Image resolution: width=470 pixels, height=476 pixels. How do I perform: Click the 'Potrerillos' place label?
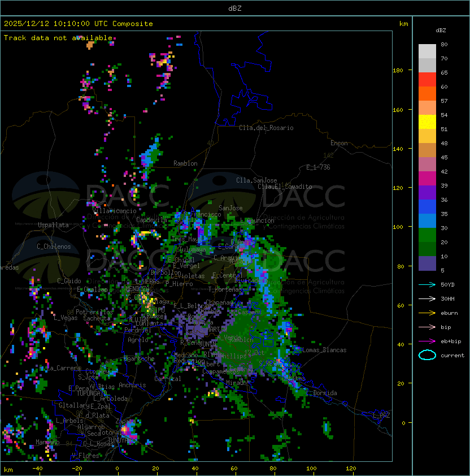tap(94, 312)
